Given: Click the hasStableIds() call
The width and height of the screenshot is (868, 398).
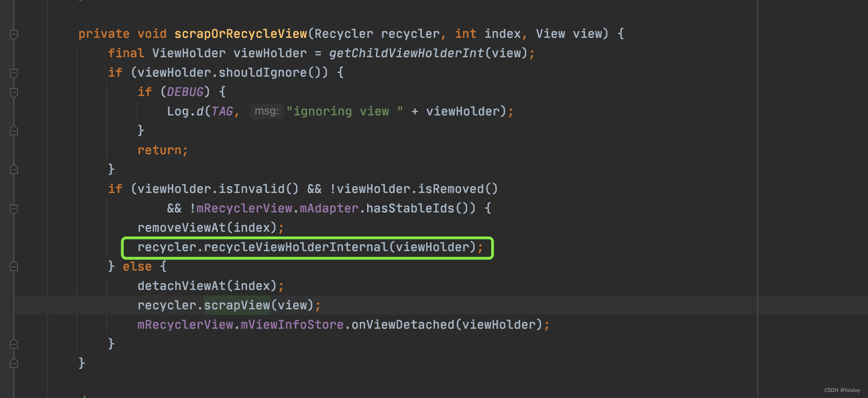Looking at the screenshot, I should (x=417, y=208).
